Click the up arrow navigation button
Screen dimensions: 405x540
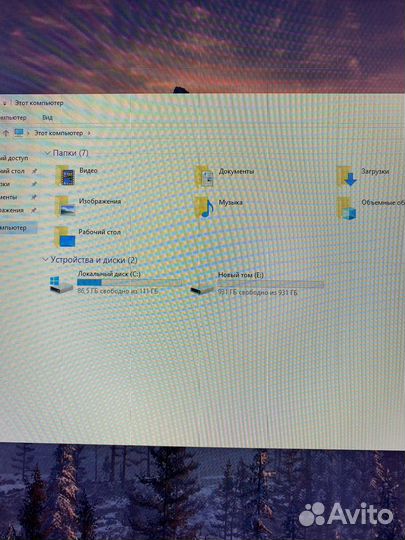[6, 133]
